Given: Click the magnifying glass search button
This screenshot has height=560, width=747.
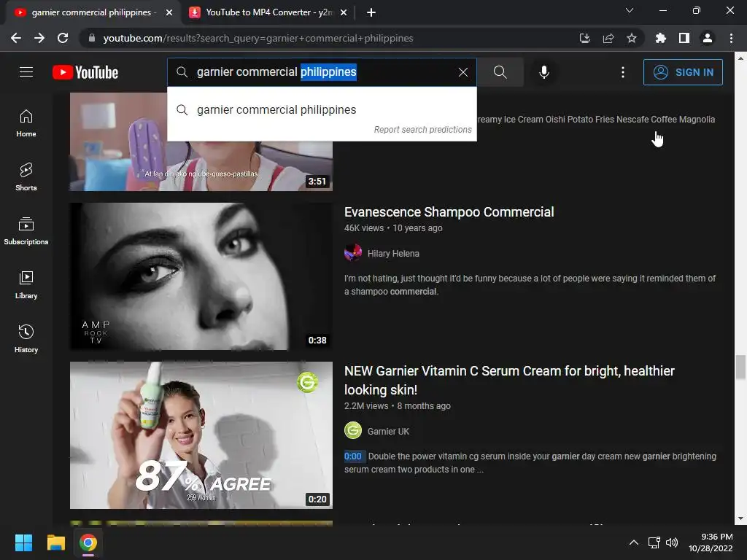Looking at the screenshot, I should [500, 72].
